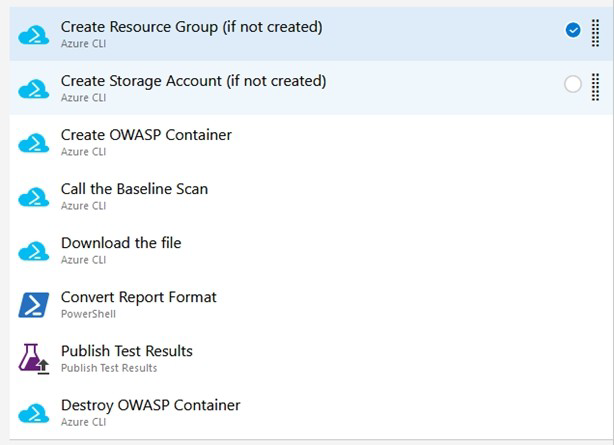Click Azure CLI icon beside Download the file
Screen dimensions: 614x445
pos(34,250)
